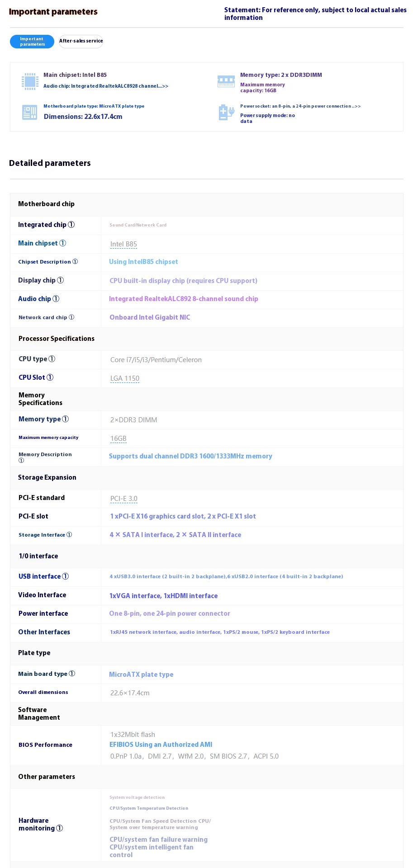Click the 'Memory type: 2 x DDR3DIMM' summary text
Viewport: 413px width, 868px height.
[x=281, y=75]
